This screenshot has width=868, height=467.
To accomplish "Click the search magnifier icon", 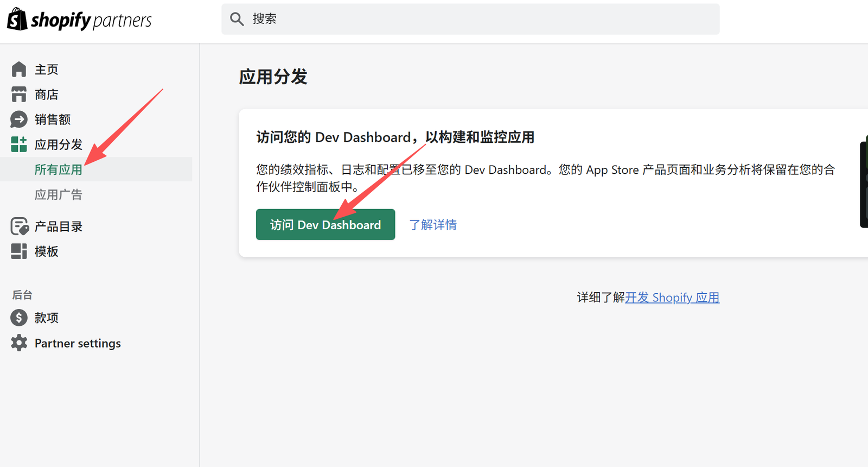I will (x=237, y=19).
